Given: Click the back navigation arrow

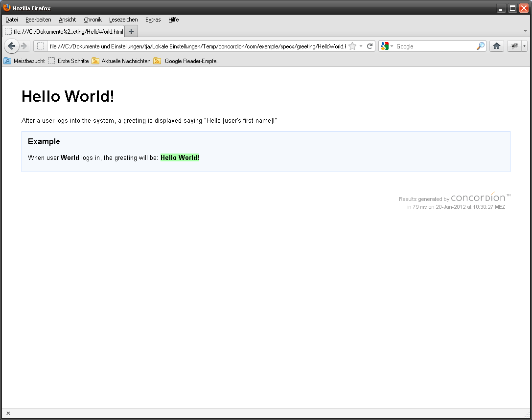Looking at the screenshot, I should tap(12, 46).
